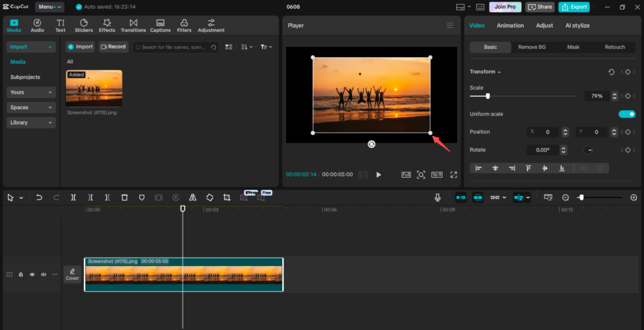Undo the last action
The height and width of the screenshot is (330, 644).
pyautogui.click(x=39, y=197)
